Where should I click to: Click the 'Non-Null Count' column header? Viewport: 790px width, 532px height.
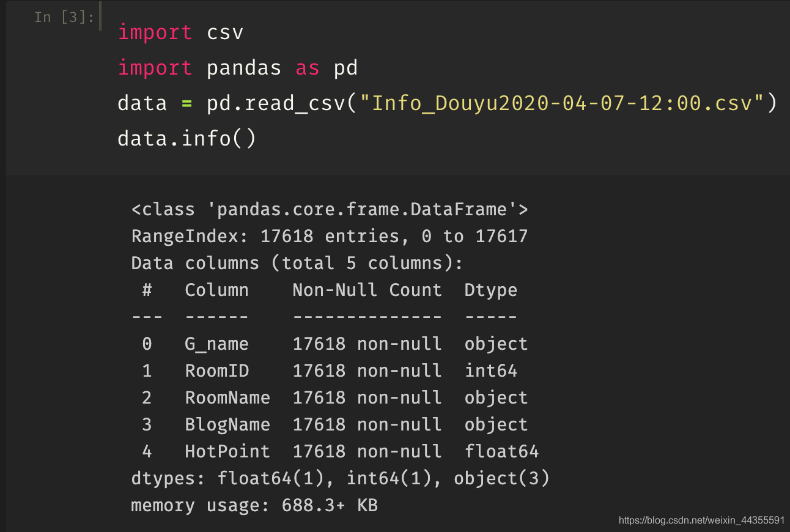click(x=367, y=290)
